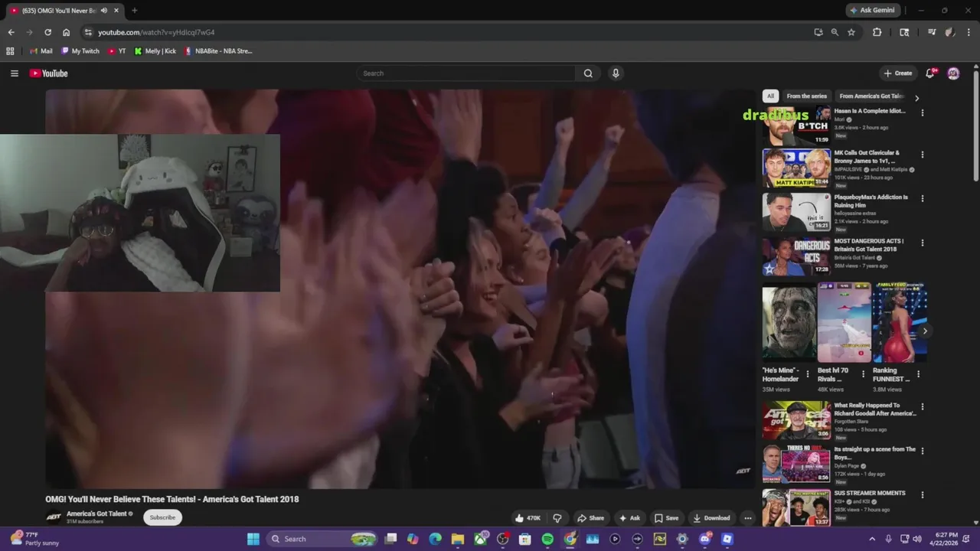The width and height of the screenshot is (980, 551).
Task: Open Chrome zoom magnifier in address bar
Action: pyautogui.click(x=835, y=32)
